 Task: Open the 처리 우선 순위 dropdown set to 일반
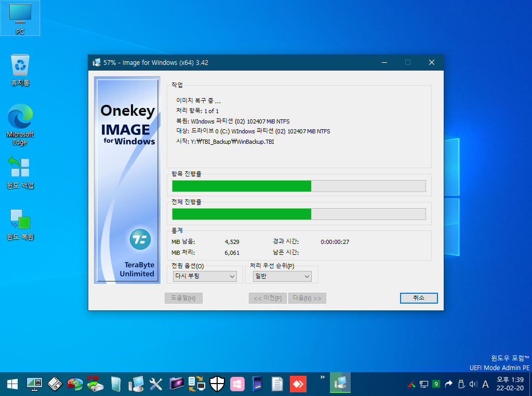[282, 276]
